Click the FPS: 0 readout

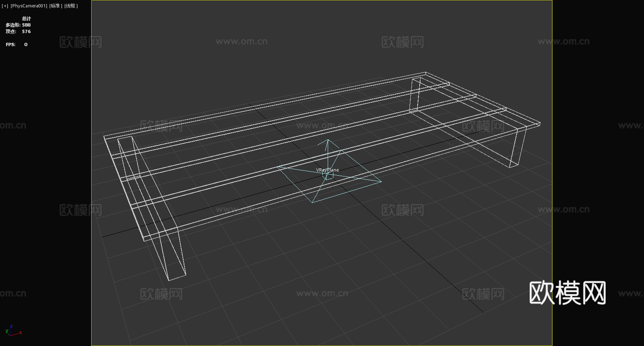point(17,45)
